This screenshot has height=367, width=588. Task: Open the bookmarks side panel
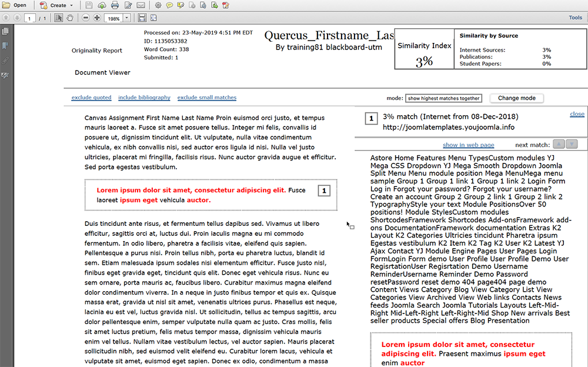[x=6, y=46]
